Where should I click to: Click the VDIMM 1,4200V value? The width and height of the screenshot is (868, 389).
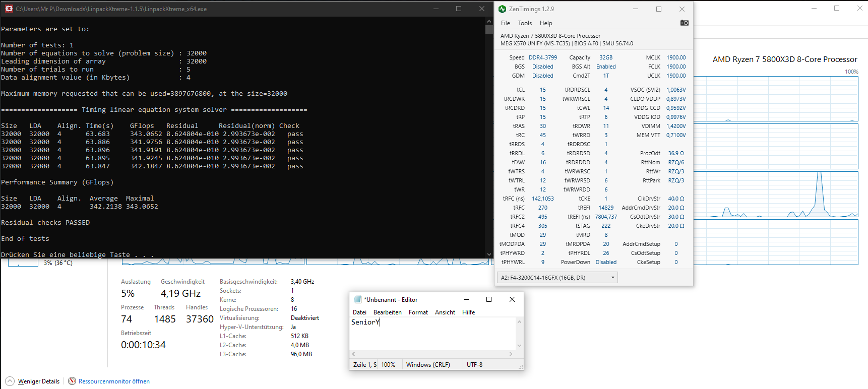point(676,126)
